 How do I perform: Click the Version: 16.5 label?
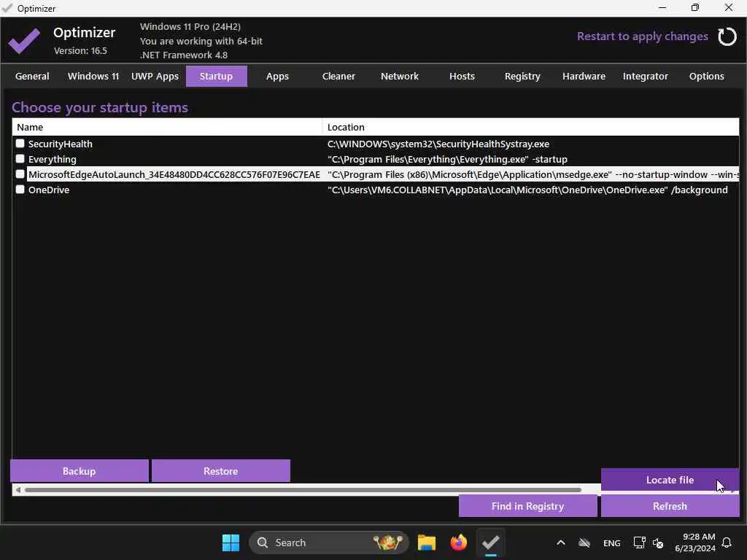coord(80,50)
